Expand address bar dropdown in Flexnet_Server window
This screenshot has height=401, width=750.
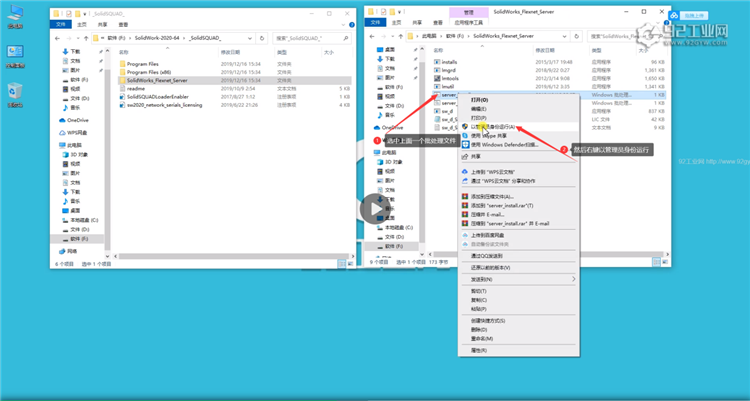point(564,36)
